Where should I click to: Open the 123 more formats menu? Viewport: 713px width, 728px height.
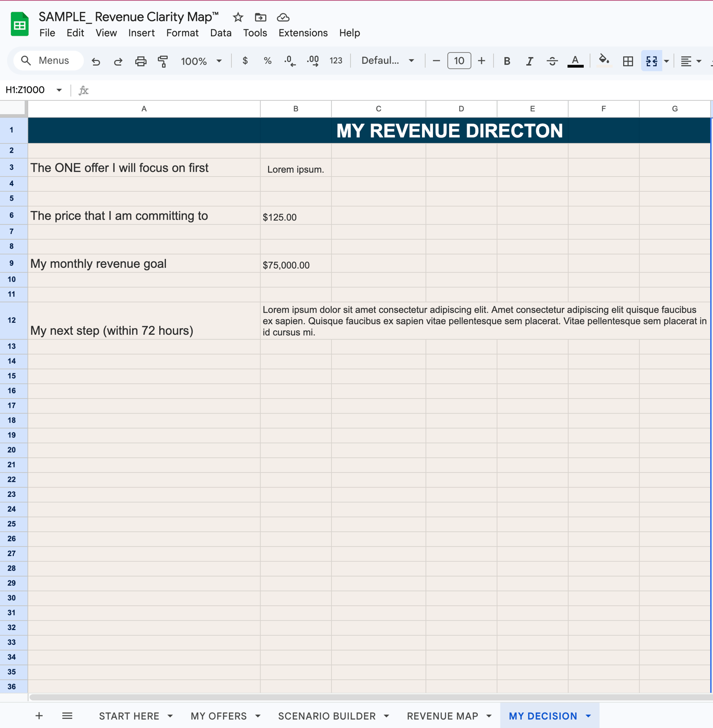click(x=336, y=61)
